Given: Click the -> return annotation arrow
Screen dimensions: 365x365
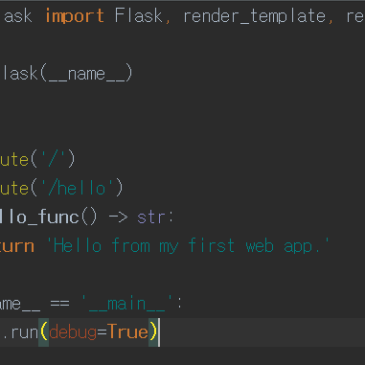Looking at the screenshot, I should point(118,217).
